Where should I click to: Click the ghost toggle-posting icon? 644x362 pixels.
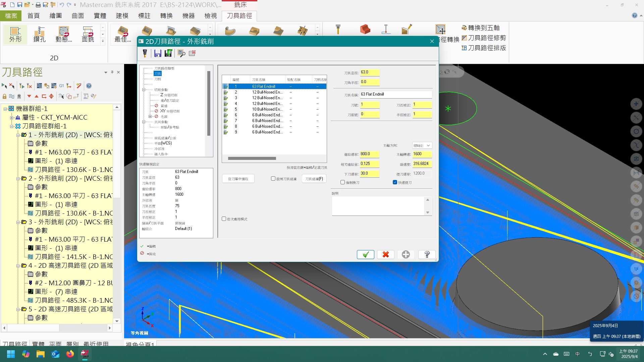click(x=19, y=97)
